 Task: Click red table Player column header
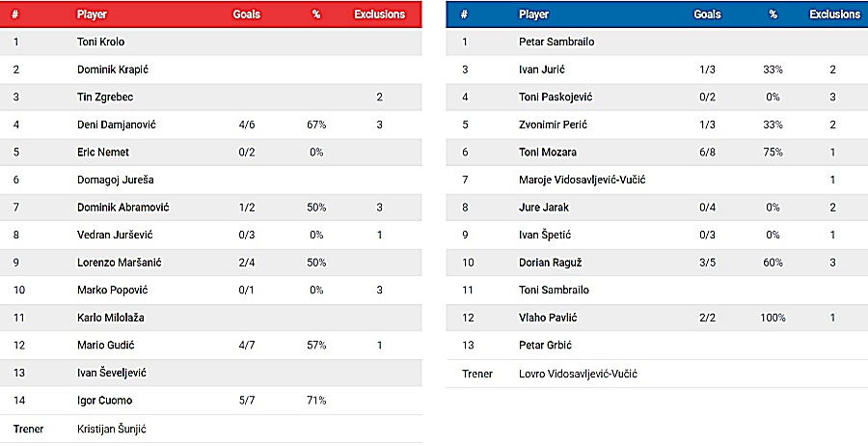(x=92, y=14)
